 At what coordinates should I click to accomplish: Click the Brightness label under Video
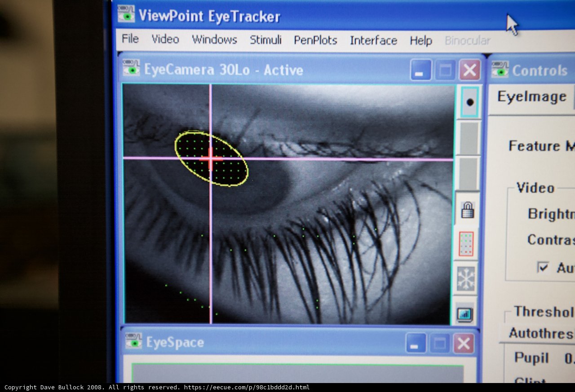(x=551, y=214)
